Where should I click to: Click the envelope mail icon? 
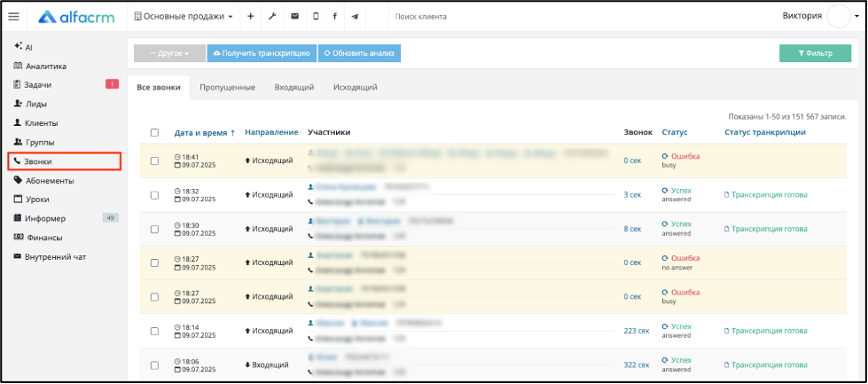tap(294, 17)
